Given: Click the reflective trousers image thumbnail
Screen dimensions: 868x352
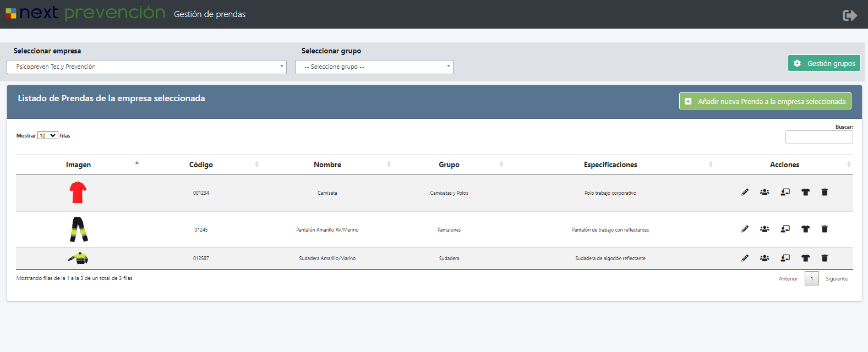Looking at the screenshot, I should 79,229.
